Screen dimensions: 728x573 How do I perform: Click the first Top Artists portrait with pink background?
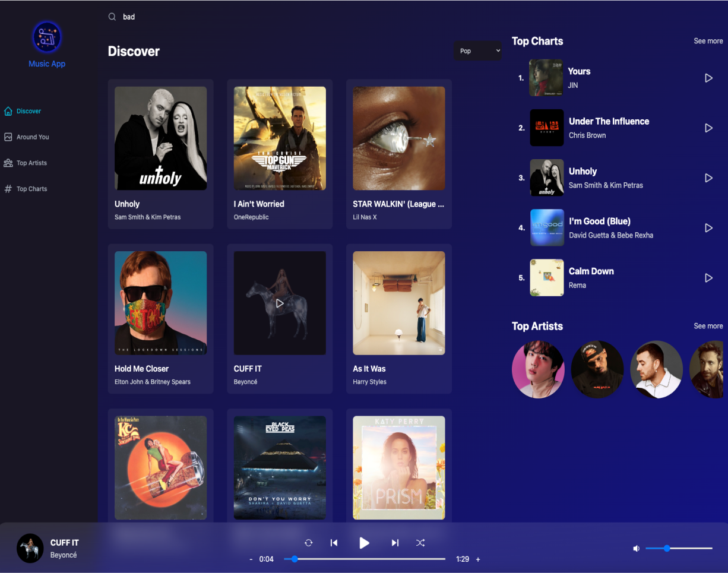click(538, 369)
